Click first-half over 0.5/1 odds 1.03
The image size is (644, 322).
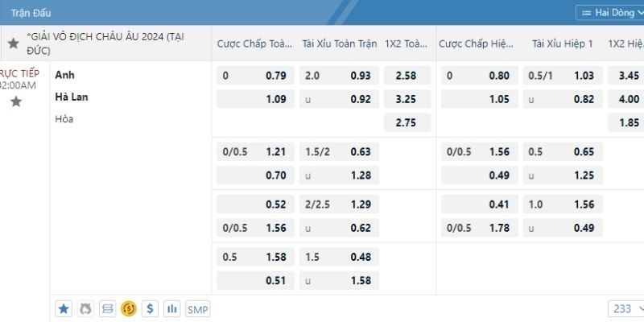561,76
